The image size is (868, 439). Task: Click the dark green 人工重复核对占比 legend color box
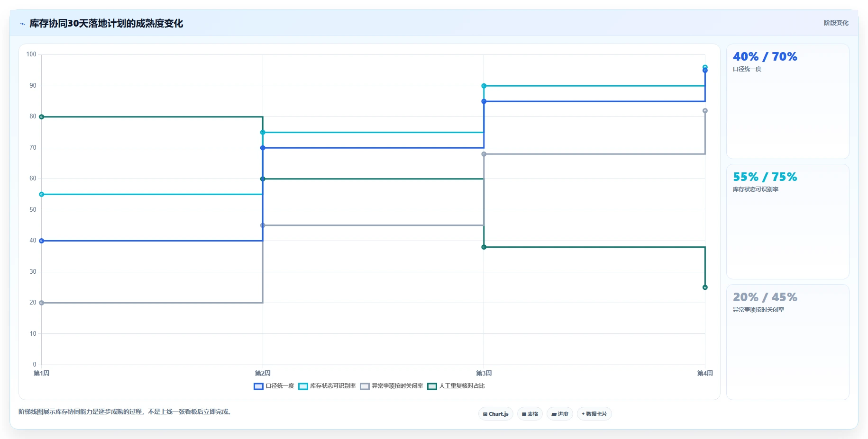(x=432, y=386)
